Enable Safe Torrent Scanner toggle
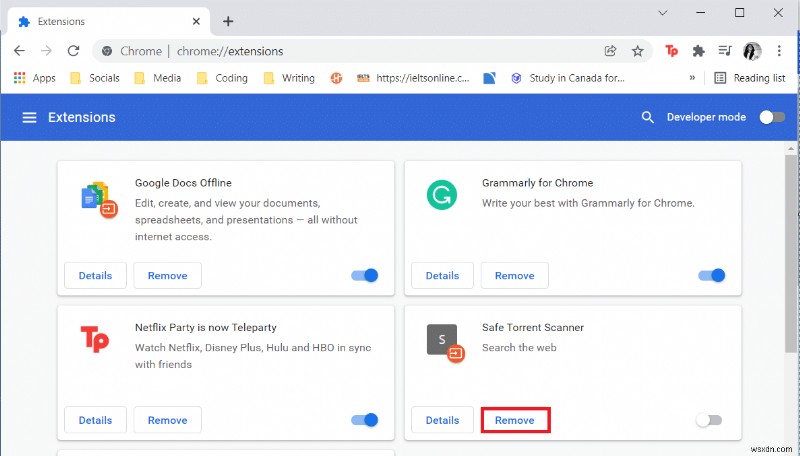The image size is (800, 456). coord(709,420)
